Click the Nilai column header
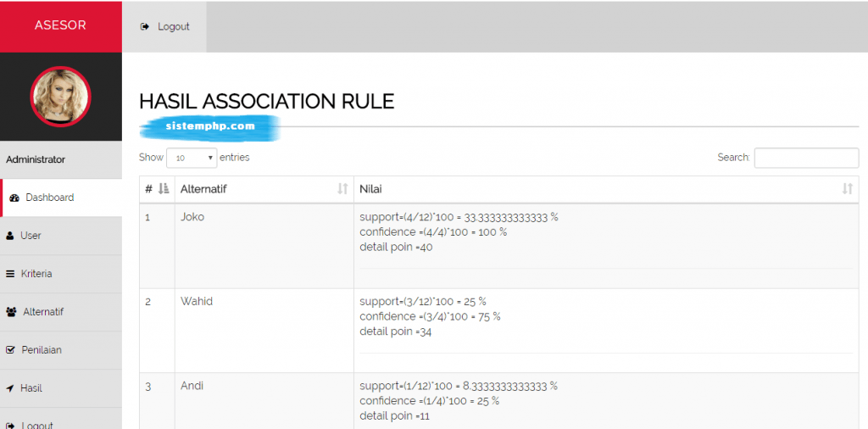Viewport: 868px width, 429px height. (x=606, y=189)
